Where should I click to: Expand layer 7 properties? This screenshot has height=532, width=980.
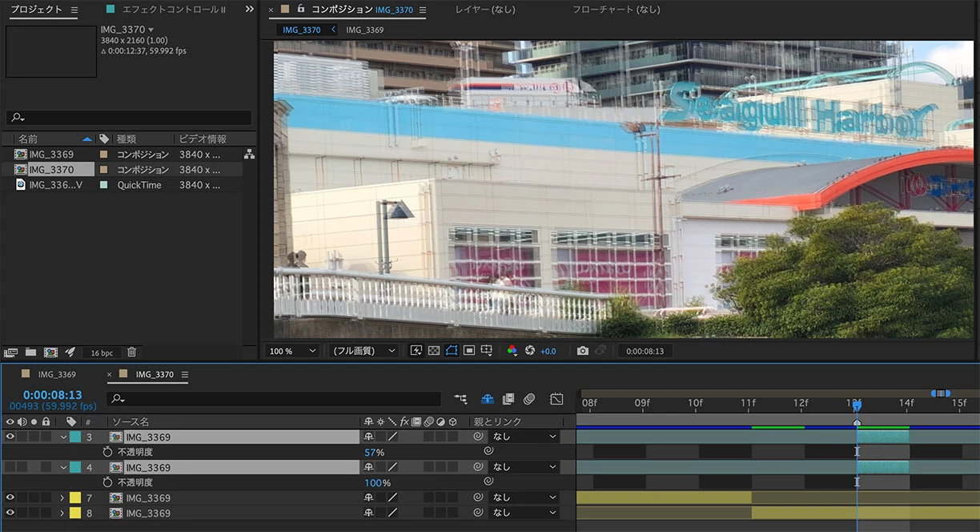pyautogui.click(x=62, y=498)
